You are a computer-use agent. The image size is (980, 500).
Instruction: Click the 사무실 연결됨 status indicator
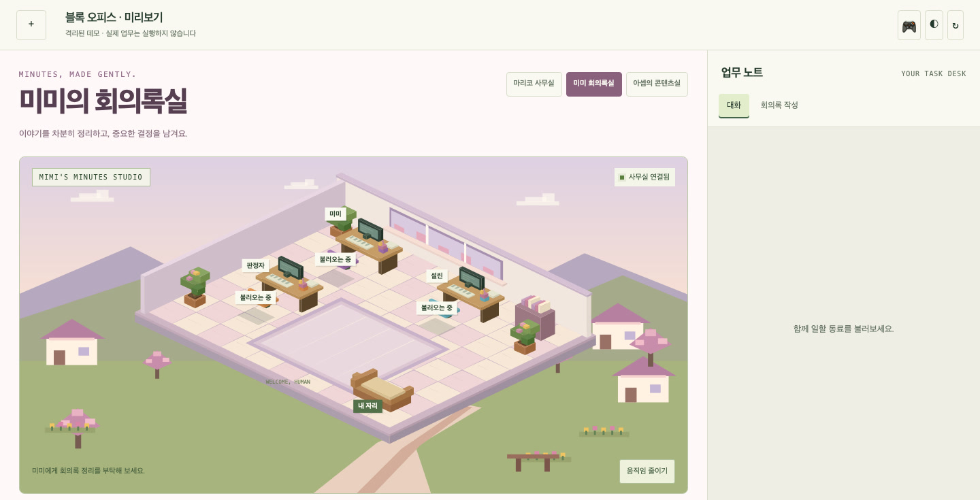644,177
